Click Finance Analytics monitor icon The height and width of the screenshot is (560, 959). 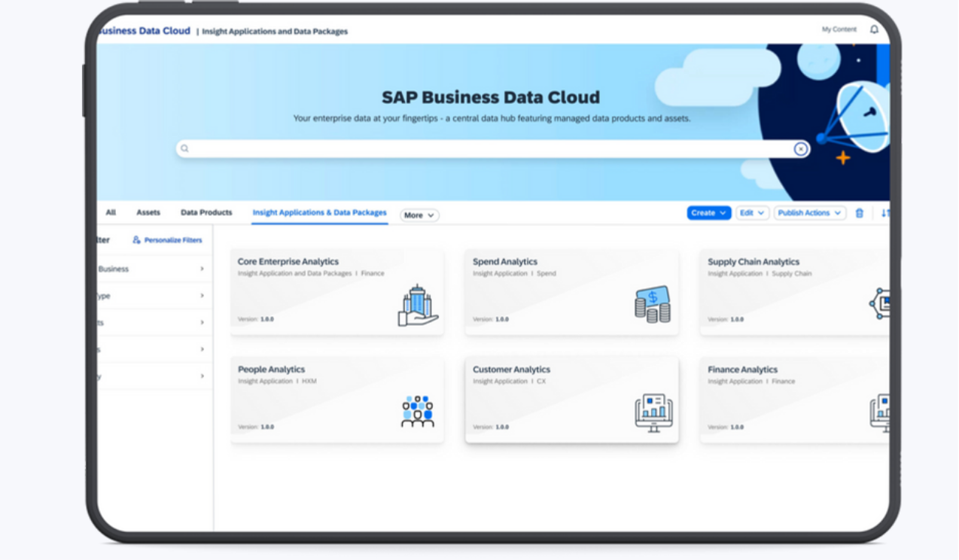(x=880, y=412)
